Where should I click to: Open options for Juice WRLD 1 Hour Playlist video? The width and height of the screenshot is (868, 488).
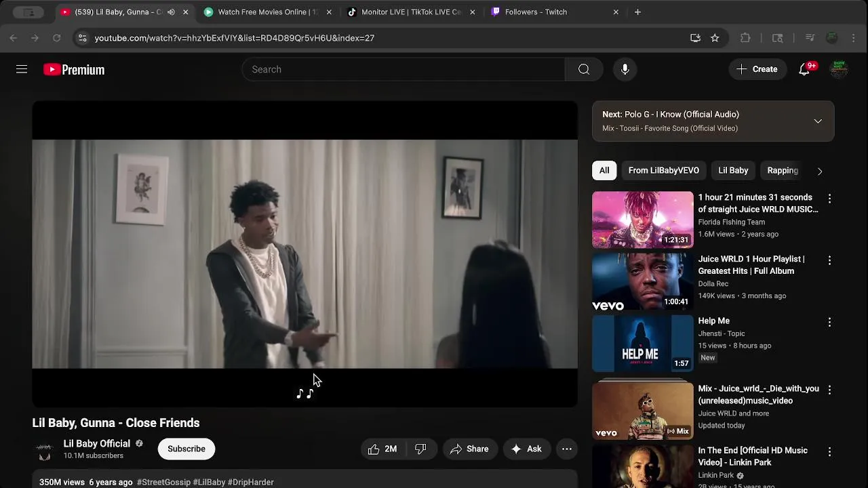click(x=829, y=260)
